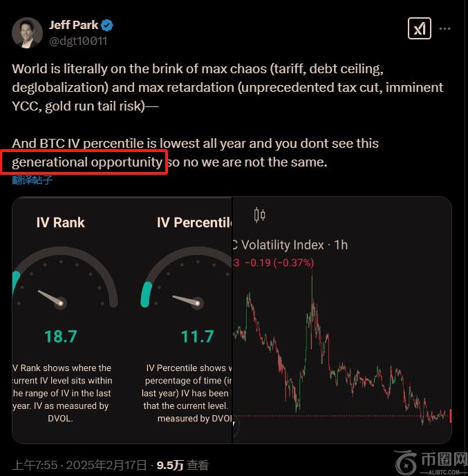468x476 pixels.
Task: Click the IV Rank gauge needle
Action: (51, 298)
